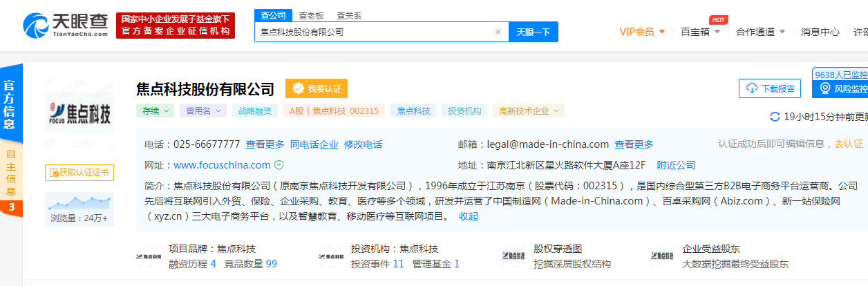868x286 pixels.
Task: Click the verified shield icon beside the website
Action: (x=279, y=165)
